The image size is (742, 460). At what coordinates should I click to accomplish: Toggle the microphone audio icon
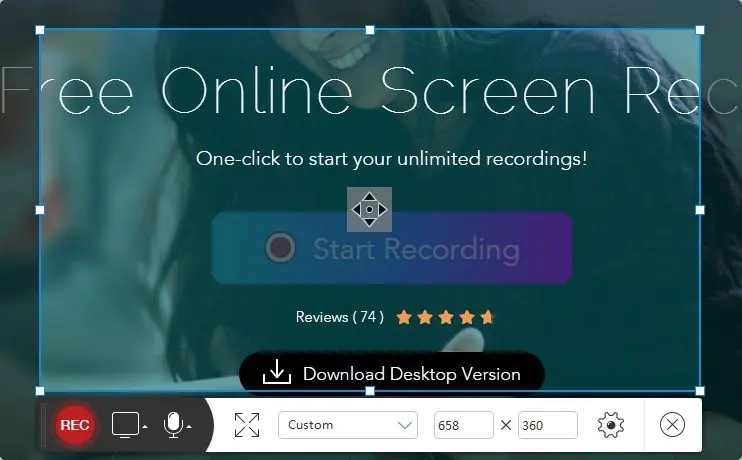pos(173,425)
